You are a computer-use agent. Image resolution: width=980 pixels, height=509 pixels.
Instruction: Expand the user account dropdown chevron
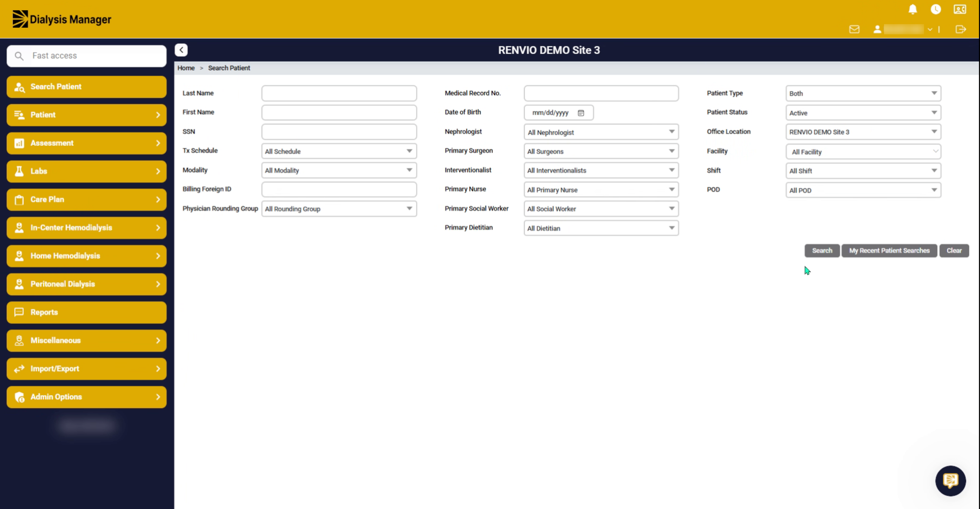pyautogui.click(x=930, y=29)
